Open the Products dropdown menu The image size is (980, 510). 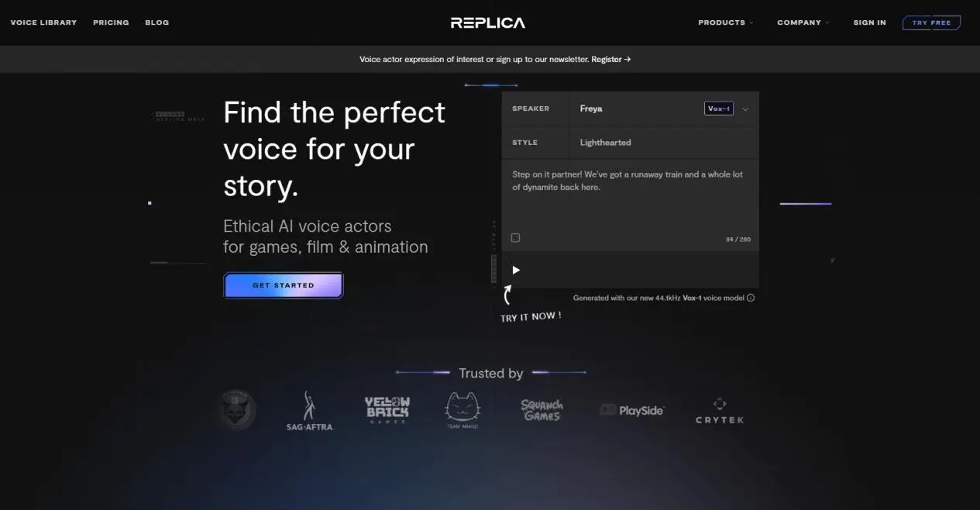click(725, 22)
